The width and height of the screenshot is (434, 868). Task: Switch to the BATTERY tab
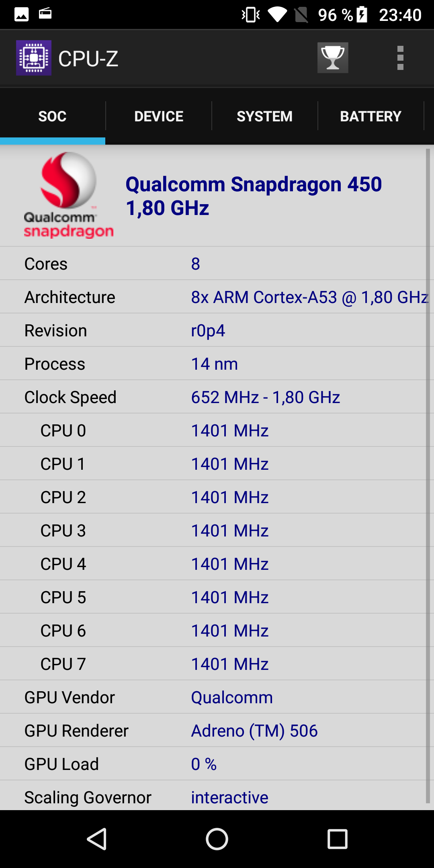click(371, 116)
